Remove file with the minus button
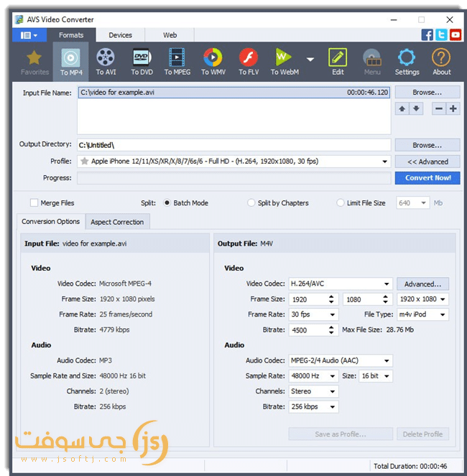467x476 pixels. 439,108
